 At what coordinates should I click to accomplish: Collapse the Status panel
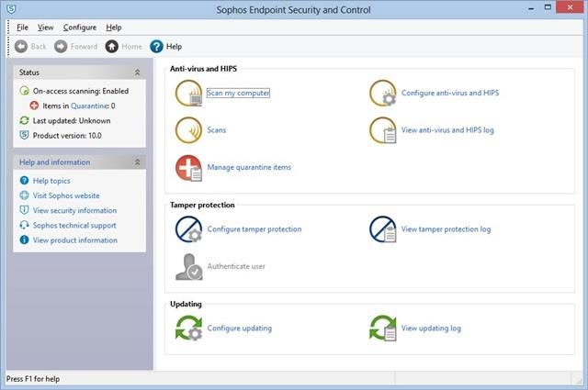point(137,72)
